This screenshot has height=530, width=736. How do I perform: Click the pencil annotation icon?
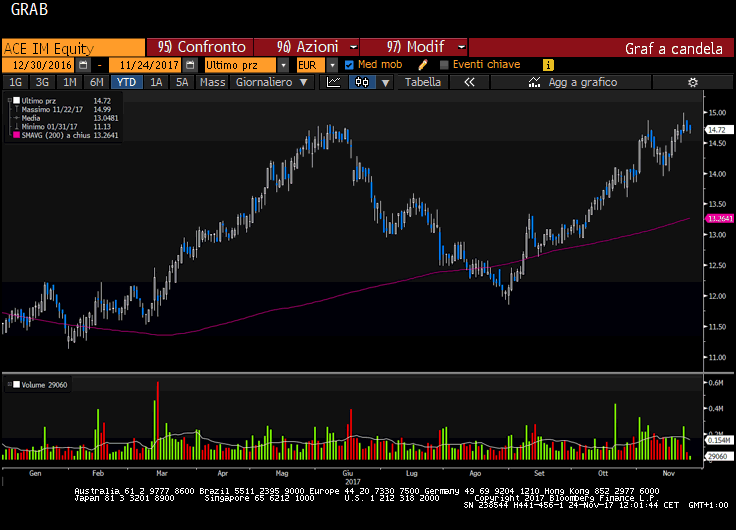423,65
